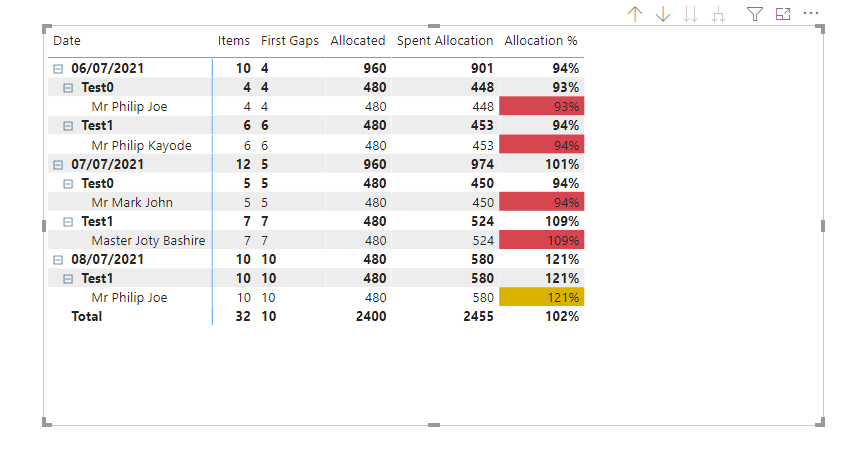Click the Allocation % column header
Image resolution: width=858 pixels, height=474 pixels.
pyautogui.click(x=541, y=41)
